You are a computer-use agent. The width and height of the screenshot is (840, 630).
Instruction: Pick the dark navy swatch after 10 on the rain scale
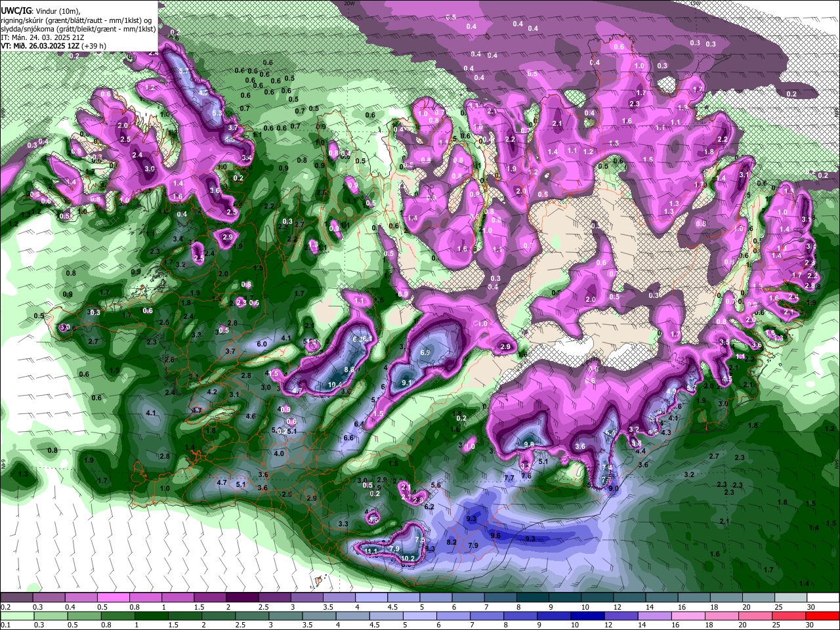coord(587,616)
